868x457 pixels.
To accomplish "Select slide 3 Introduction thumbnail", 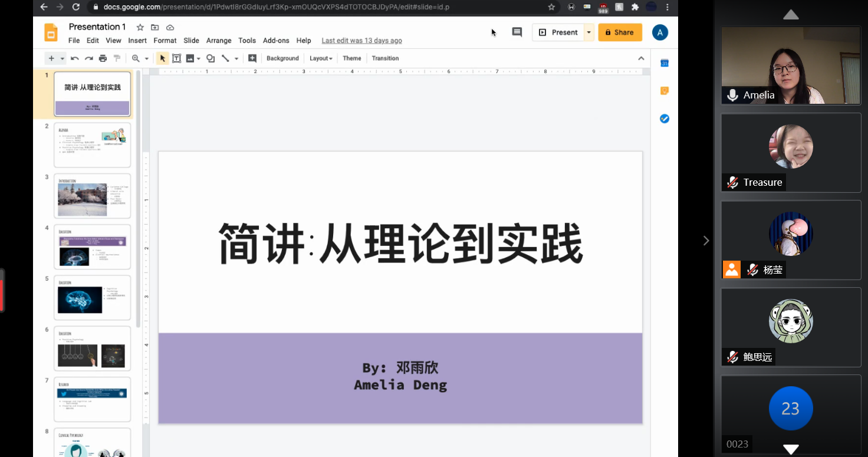I will [92, 196].
